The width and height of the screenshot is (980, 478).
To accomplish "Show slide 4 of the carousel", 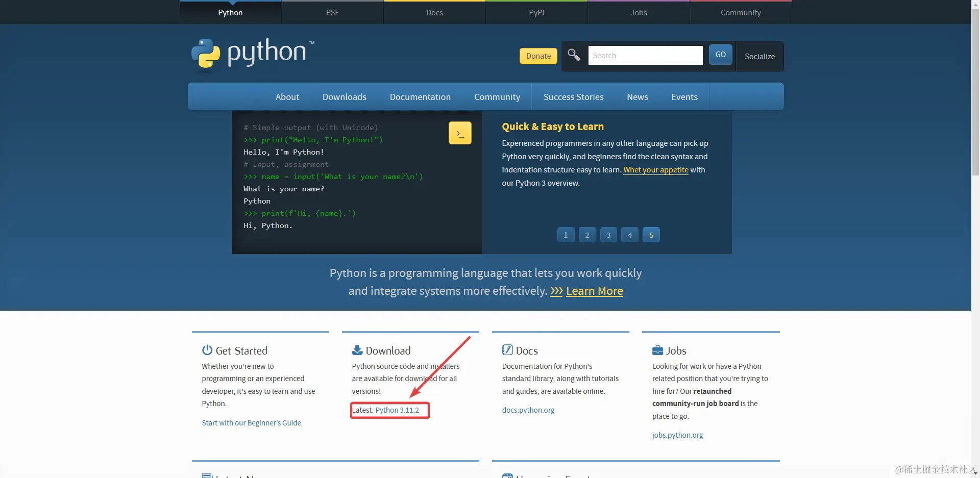I will (x=630, y=235).
